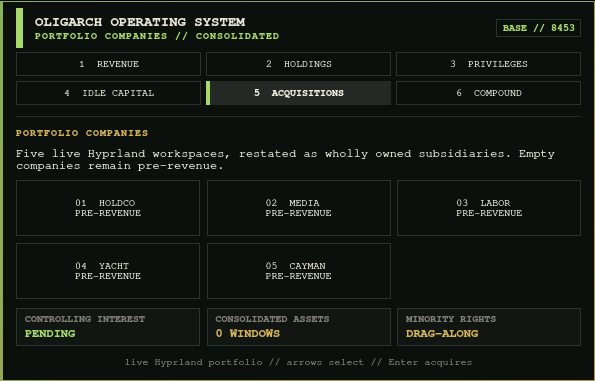Open the Revenue tab

point(108,64)
